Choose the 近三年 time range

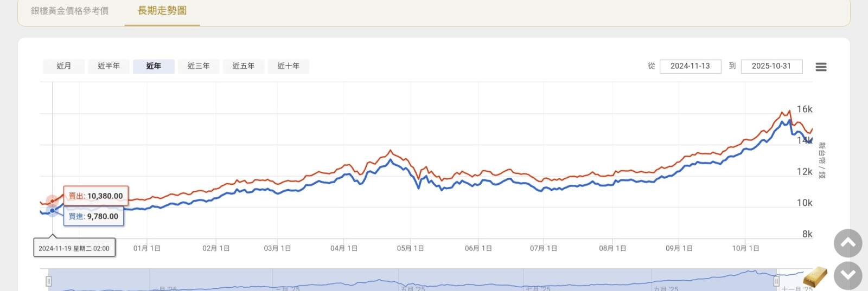click(199, 66)
